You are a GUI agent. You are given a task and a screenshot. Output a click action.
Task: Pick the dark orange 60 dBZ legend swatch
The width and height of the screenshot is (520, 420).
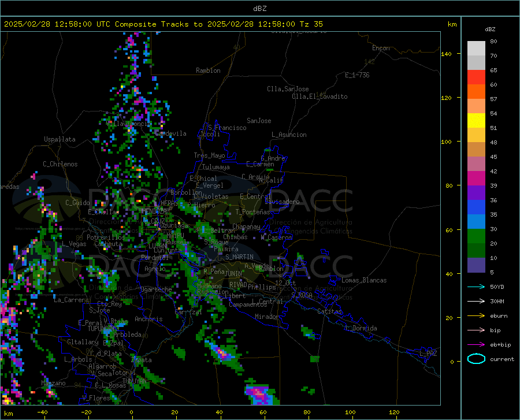point(476,91)
